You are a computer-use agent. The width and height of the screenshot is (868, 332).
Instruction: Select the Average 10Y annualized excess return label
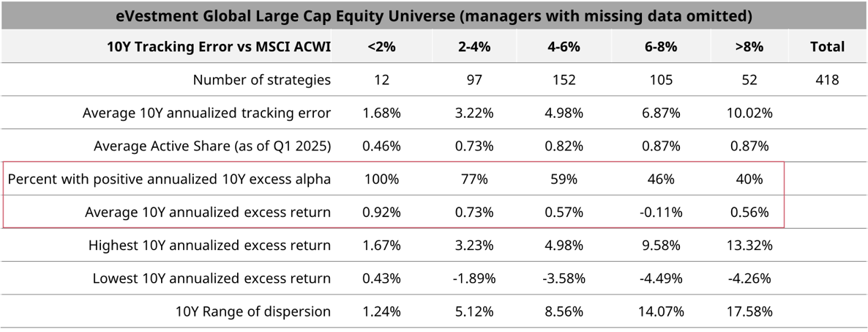[207, 212]
